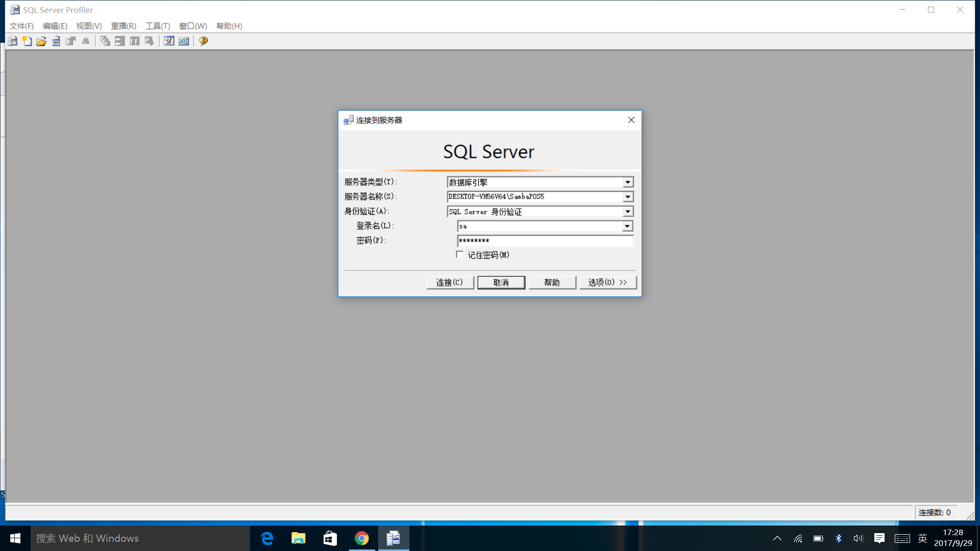The width and height of the screenshot is (980, 551).
Task: Open the Windows Start menu
Action: [15, 538]
